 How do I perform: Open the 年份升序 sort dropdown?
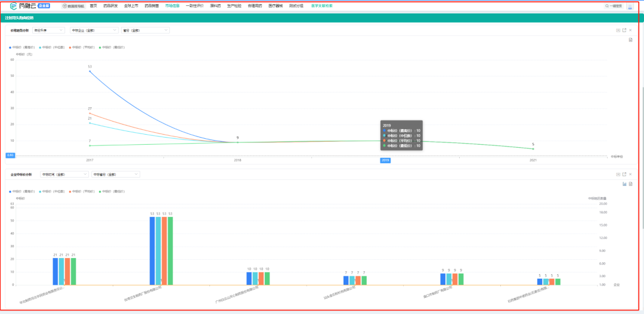click(x=48, y=30)
